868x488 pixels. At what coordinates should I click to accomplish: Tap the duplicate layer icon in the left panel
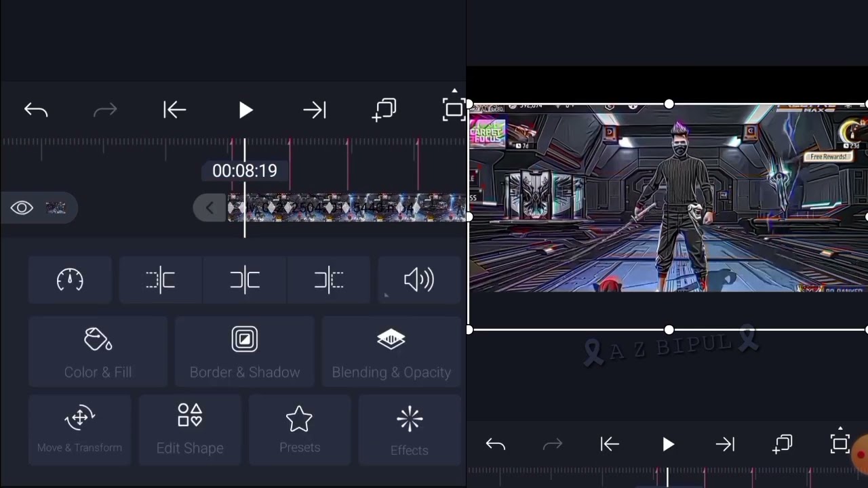pos(384,110)
